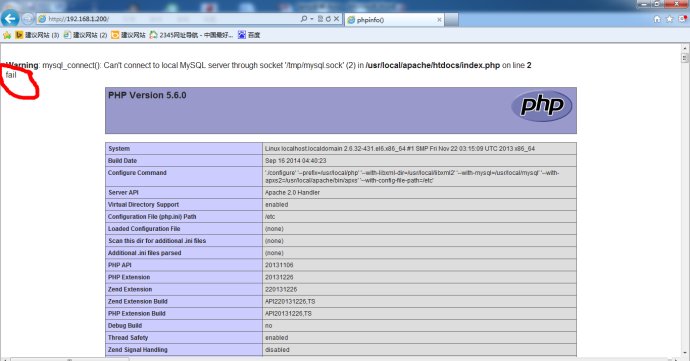The height and width of the screenshot is (361, 690).
Task: Click the scroll up arrow of the vertical scrollbar
Action: [685, 48]
